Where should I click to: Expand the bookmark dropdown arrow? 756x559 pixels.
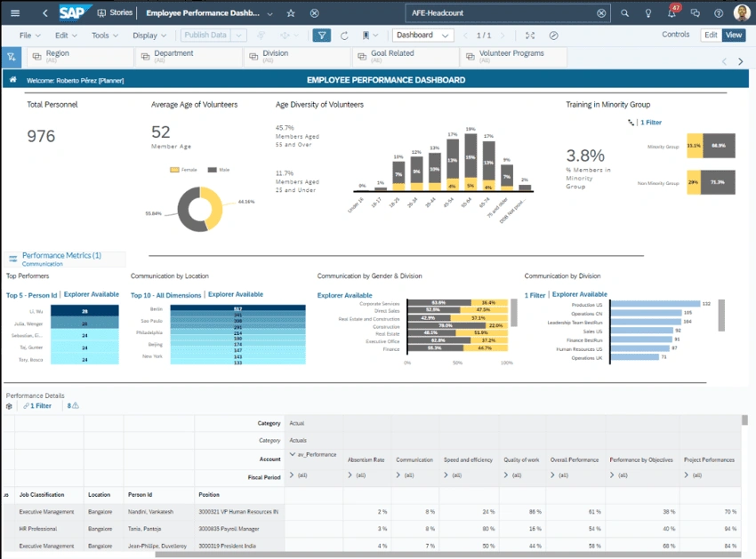pos(376,36)
